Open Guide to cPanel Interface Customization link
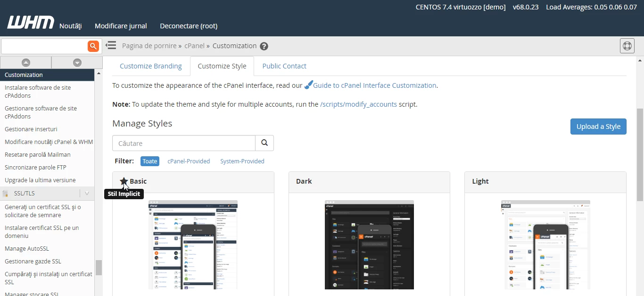 click(x=374, y=85)
